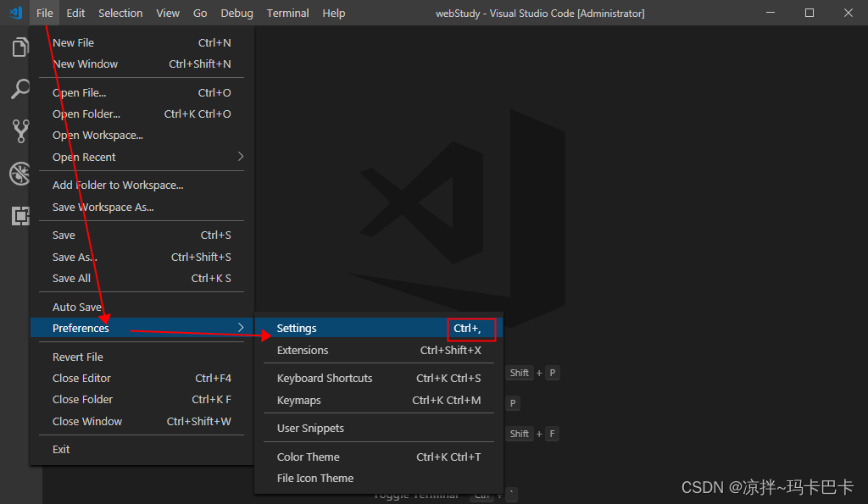Close the VS Code window
Screen dimensions: 868x504
[x=848, y=13]
